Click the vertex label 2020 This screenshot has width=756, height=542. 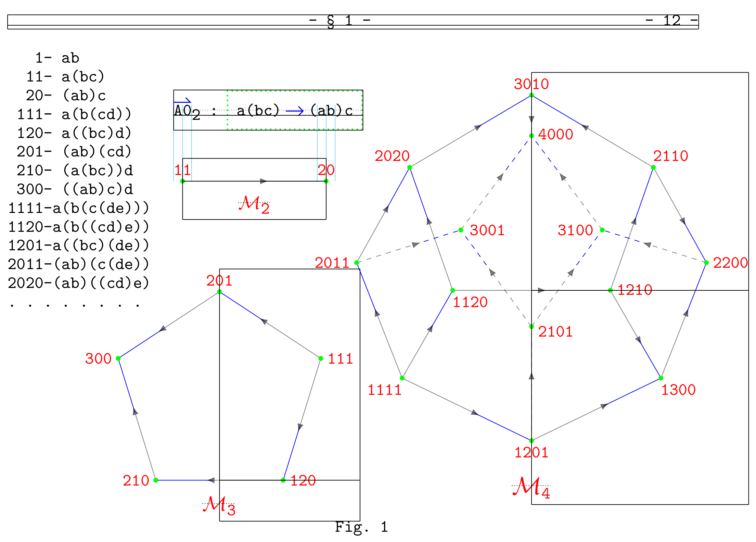392,156
